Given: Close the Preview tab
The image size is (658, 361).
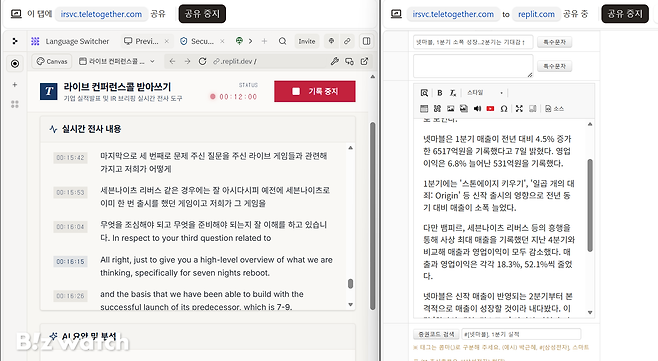Looking at the screenshot, I should 167,41.
